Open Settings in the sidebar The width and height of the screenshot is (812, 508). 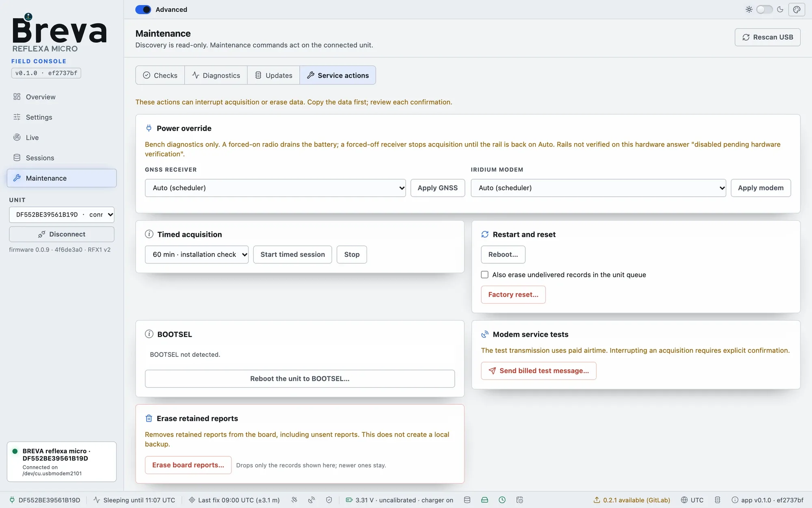pyautogui.click(x=62, y=117)
